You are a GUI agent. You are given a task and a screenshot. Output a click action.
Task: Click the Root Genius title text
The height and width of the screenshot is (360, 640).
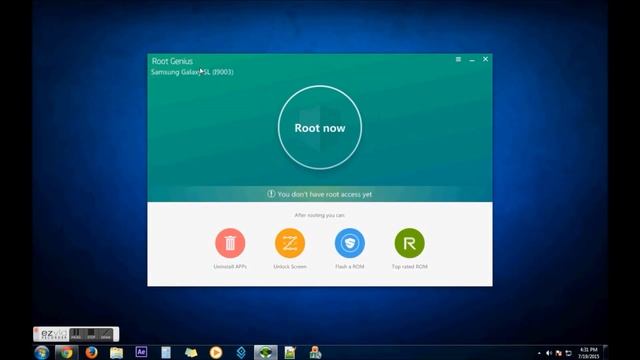[x=172, y=61]
